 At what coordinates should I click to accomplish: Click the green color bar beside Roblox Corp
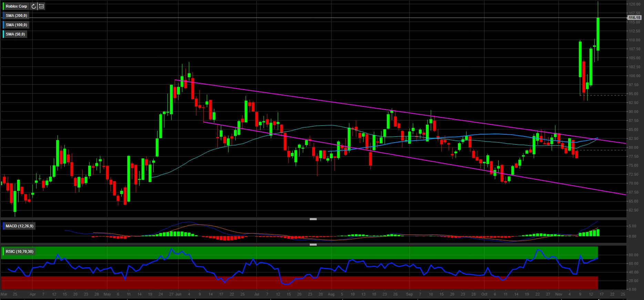pos(3,6)
